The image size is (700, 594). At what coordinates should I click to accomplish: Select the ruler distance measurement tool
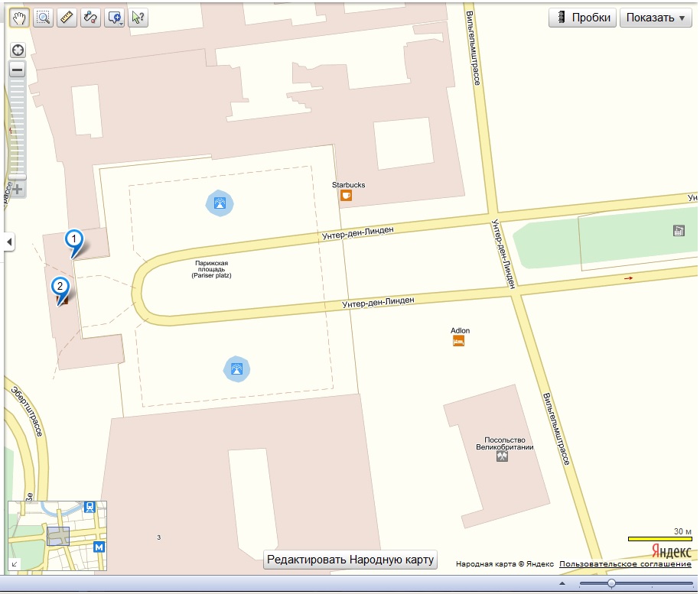(x=67, y=18)
